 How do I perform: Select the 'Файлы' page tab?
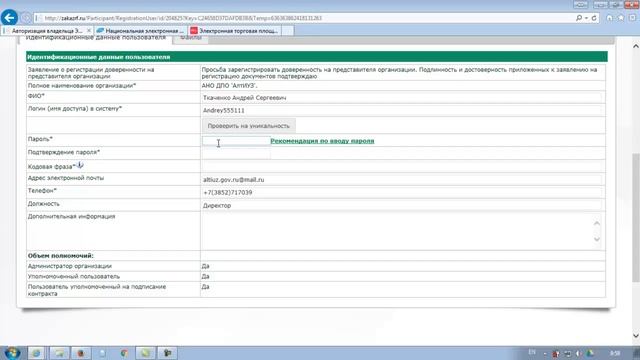tap(191, 38)
